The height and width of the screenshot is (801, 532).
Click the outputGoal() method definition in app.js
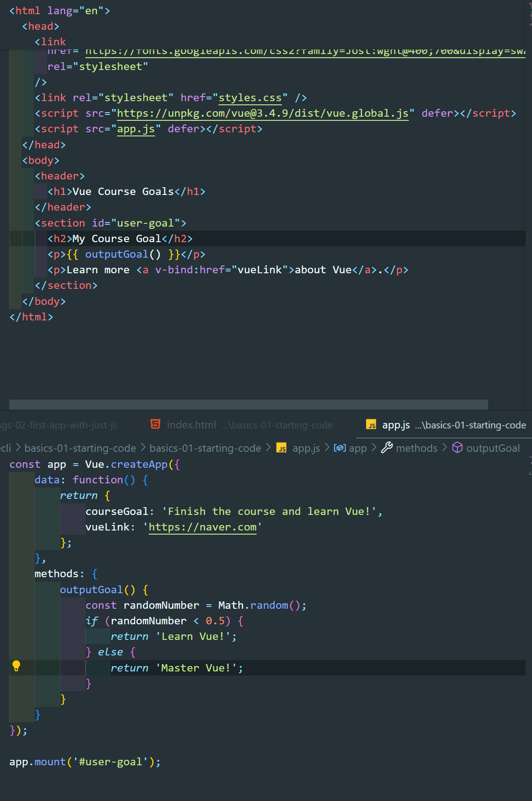[98, 590]
